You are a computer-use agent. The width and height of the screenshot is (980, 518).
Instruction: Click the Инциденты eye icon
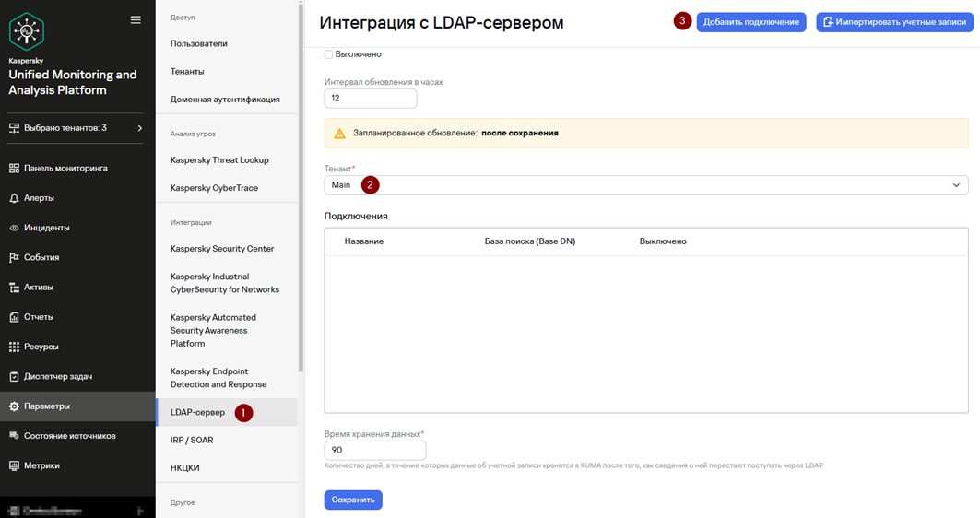pyautogui.click(x=14, y=228)
